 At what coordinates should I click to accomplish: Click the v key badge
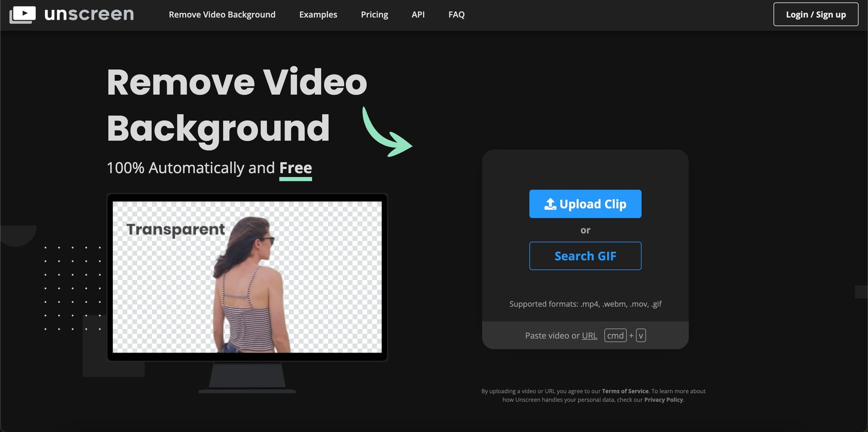641,336
